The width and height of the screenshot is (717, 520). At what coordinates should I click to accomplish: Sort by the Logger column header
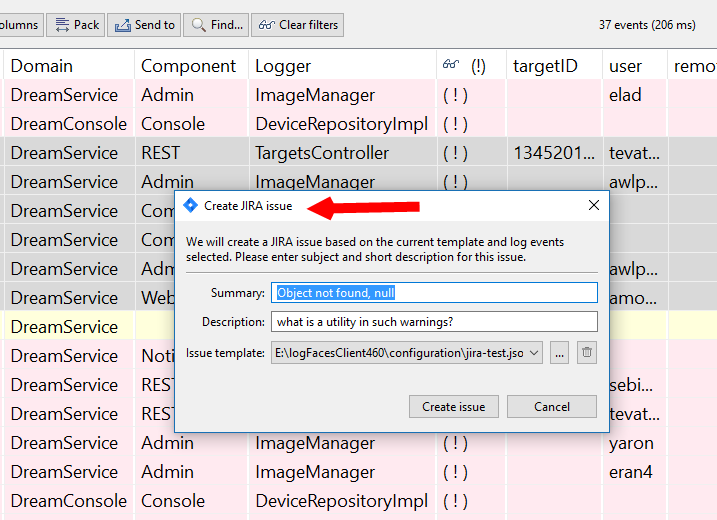(x=342, y=66)
